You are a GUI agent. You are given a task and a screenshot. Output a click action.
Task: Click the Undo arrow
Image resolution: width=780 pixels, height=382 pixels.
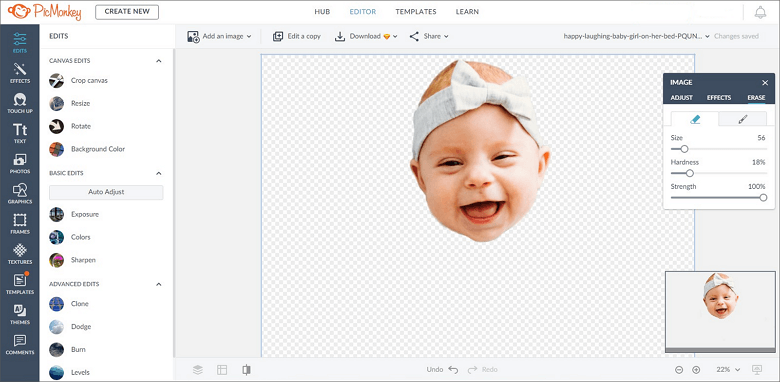[x=453, y=370]
